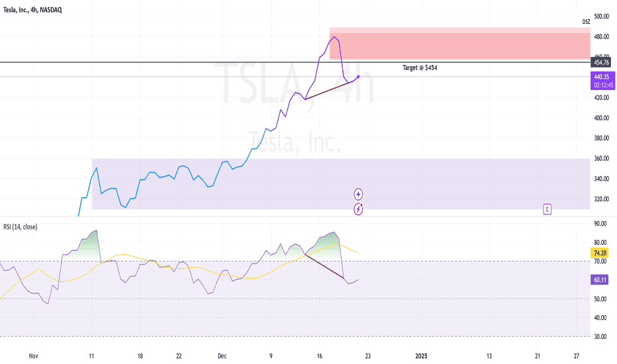Image resolution: width=617 pixels, height=364 pixels.
Task: Click the 02:12:45 bar countdown timer
Action: coord(604,85)
